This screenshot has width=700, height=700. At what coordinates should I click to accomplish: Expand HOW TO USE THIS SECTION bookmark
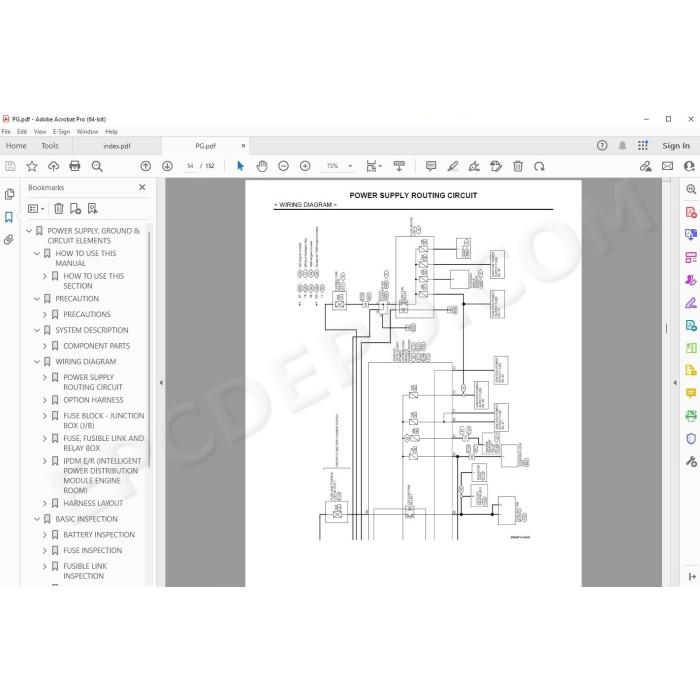[x=45, y=276]
